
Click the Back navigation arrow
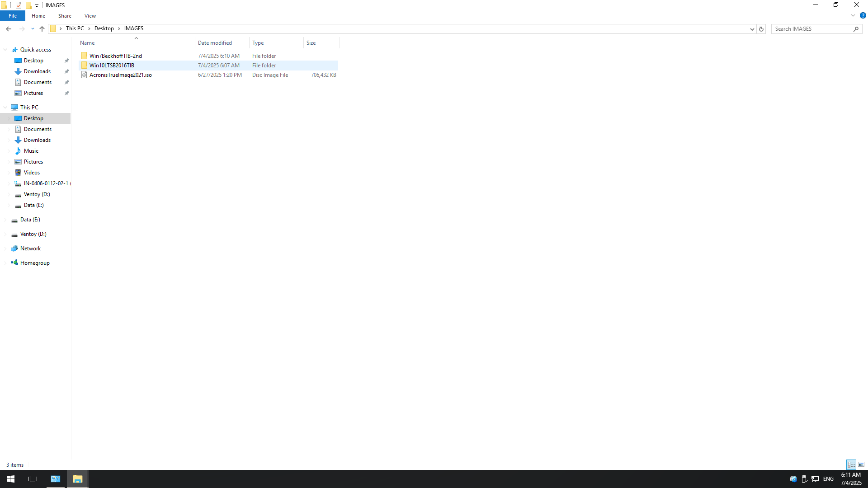[x=9, y=29]
